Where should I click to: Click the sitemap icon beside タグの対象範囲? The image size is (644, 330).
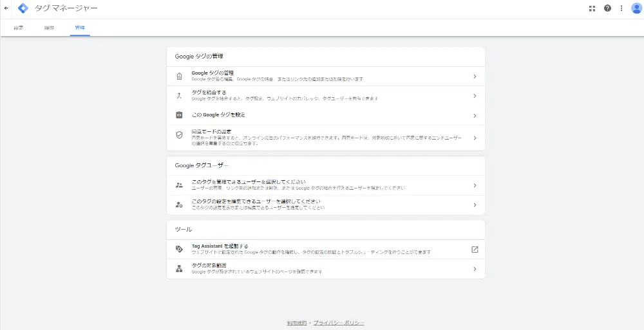[179, 269]
